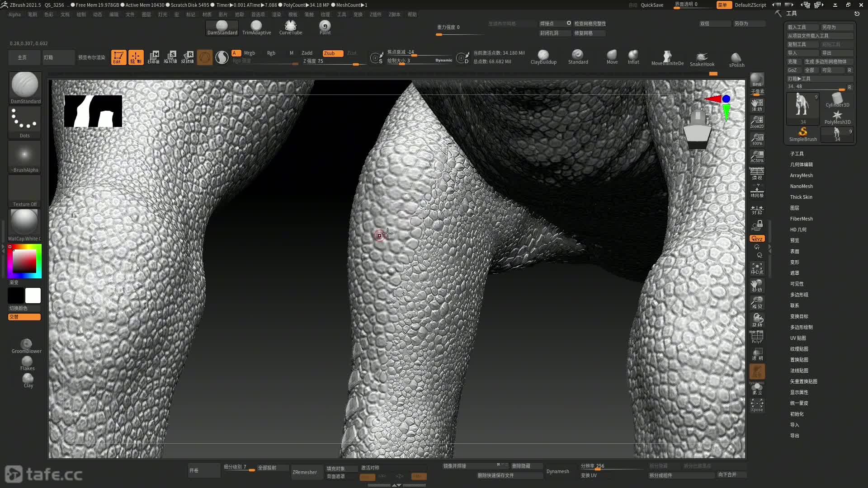Open the 渲染 render menu
This screenshot has width=868, height=488.
(276, 14)
